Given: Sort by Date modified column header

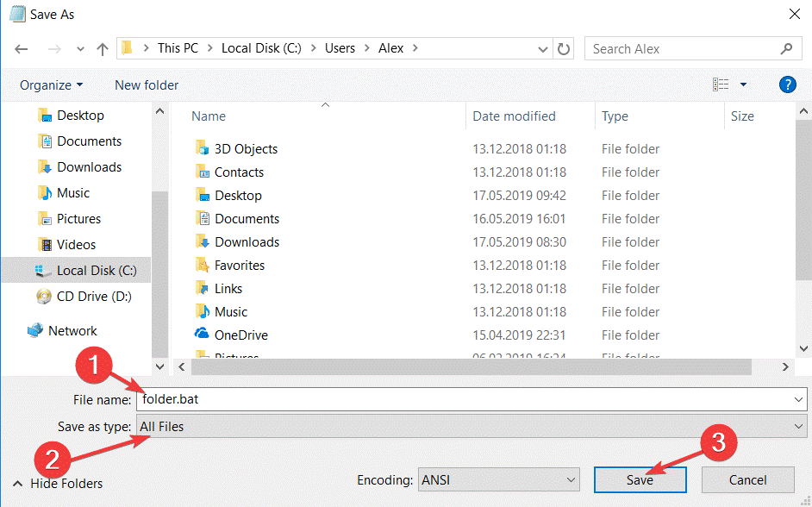Looking at the screenshot, I should 514,116.
